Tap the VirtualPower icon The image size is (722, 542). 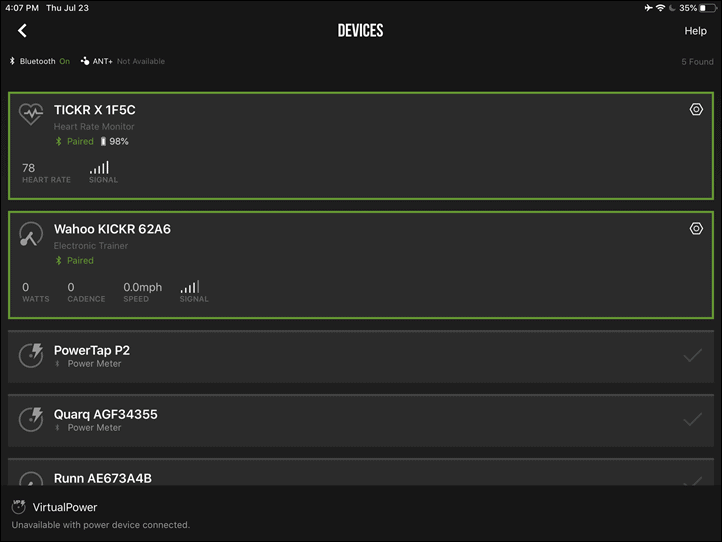pyautogui.click(x=18, y=507)
